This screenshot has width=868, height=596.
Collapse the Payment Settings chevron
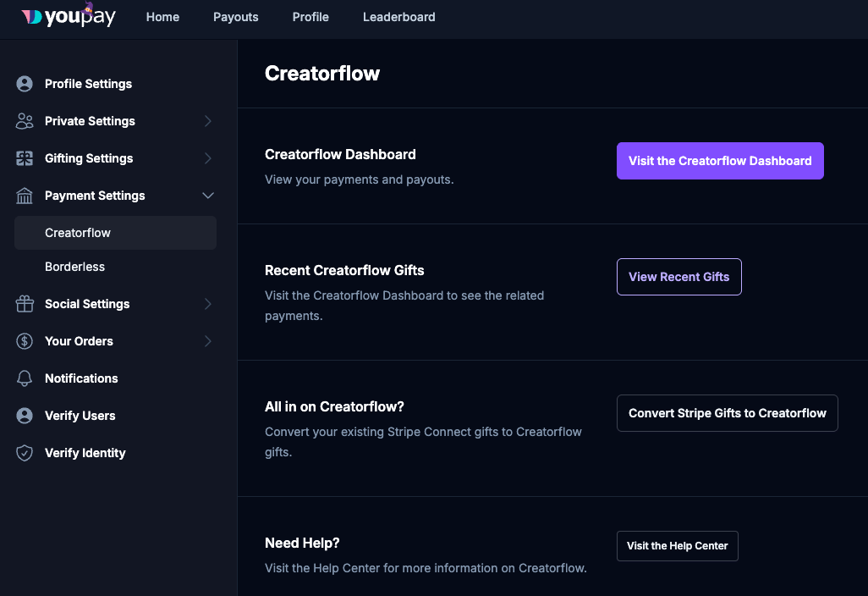pyautogui.click(x=208, y=196)
